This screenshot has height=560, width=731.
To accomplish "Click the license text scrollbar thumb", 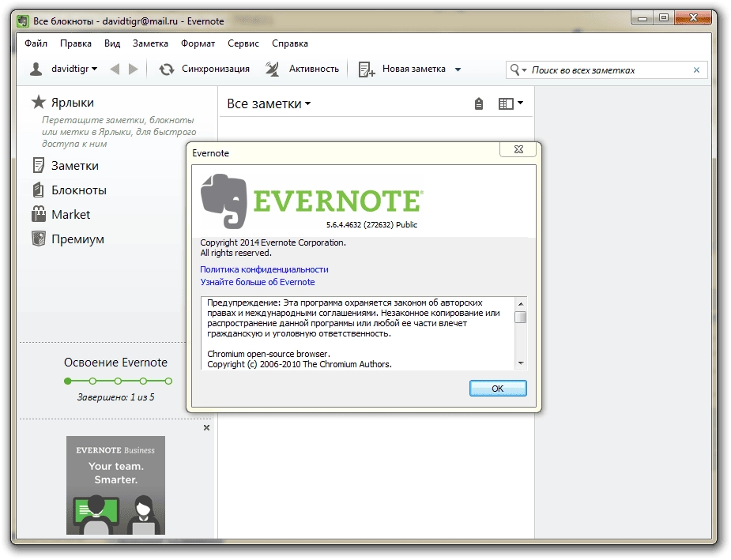I will [x=521, y=318].
